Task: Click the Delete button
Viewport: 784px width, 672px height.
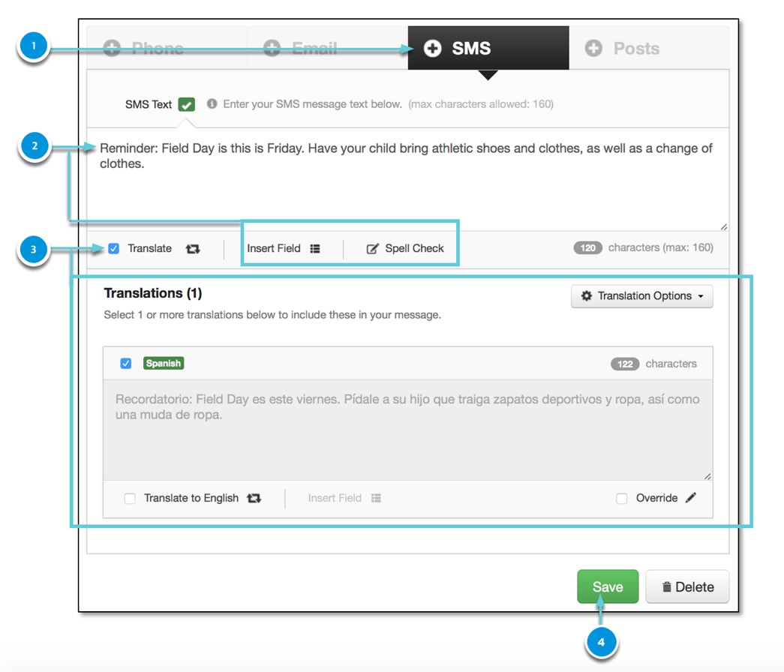Action: point(687,587)
